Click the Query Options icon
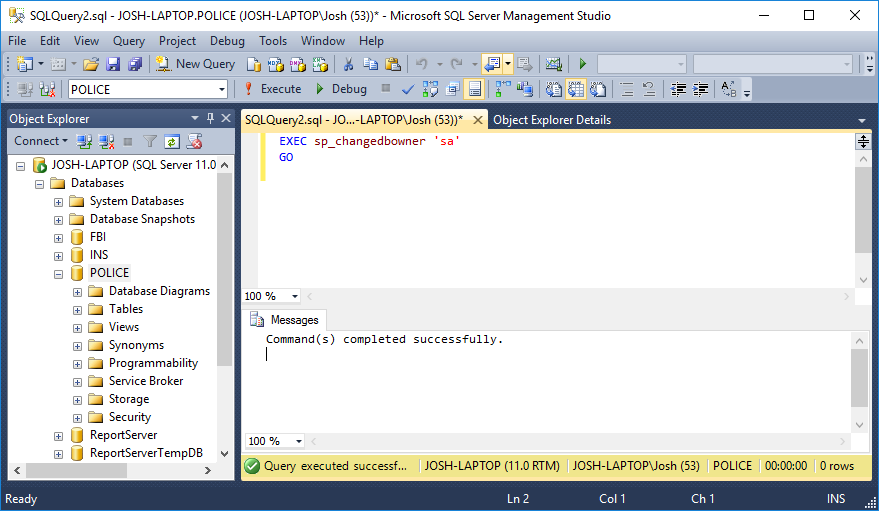The image size is (879, 511). 452,89
